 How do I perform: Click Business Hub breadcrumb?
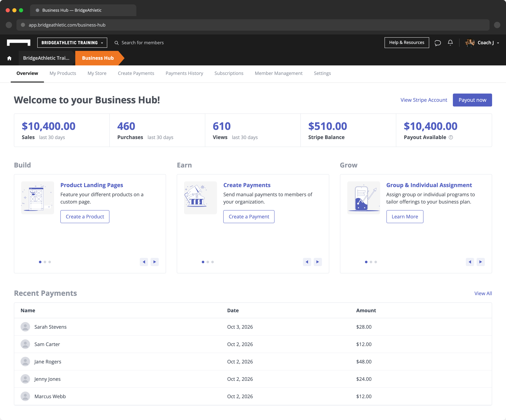point(98,58)
